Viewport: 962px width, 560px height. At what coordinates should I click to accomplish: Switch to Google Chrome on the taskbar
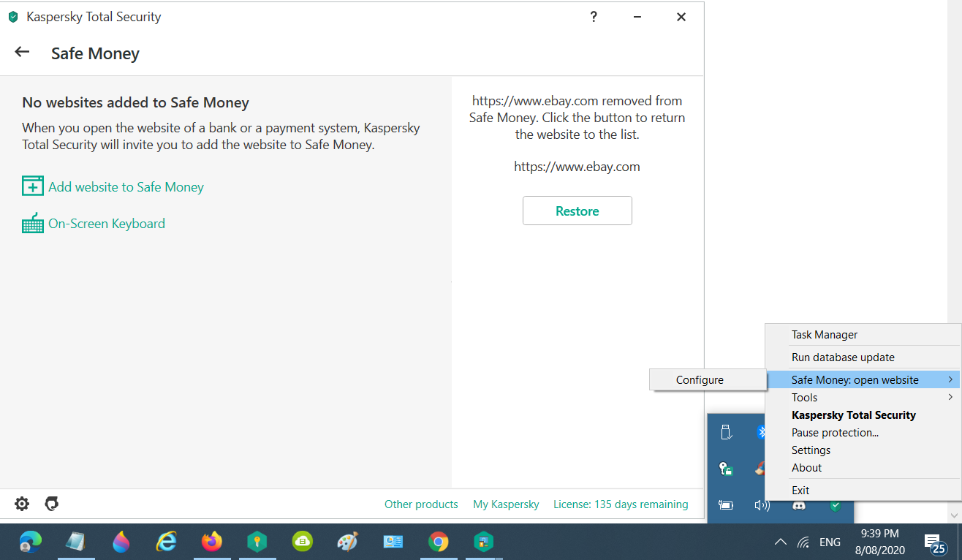439,542
